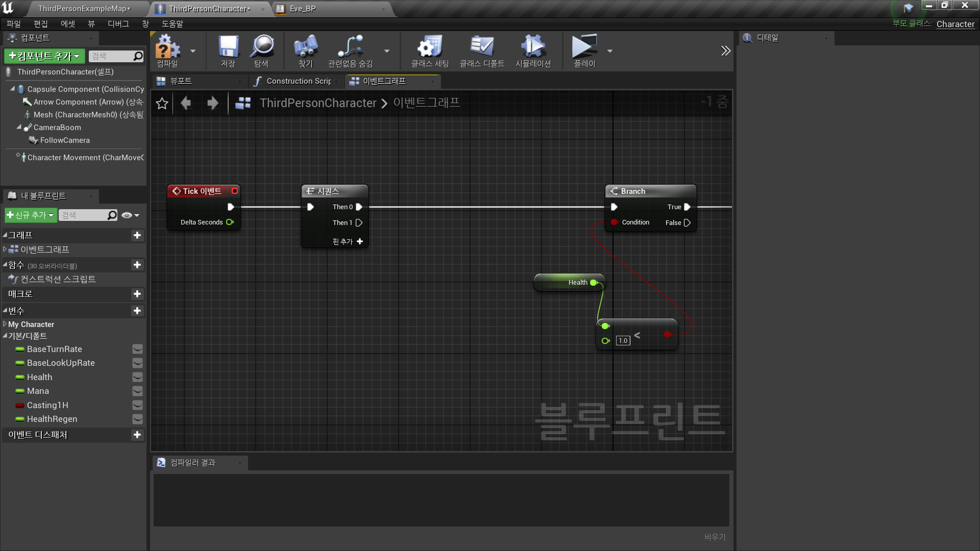This screenshot has width=980, height=551.
Task: Navigate back with graph left arrow
Action: pyautogui.click(x=186, y=104)
